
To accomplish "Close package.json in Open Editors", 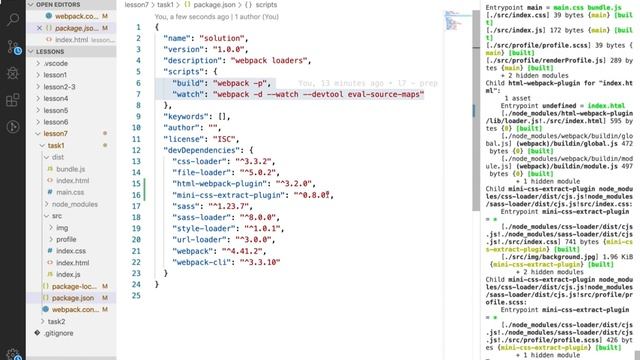I will [39, 28].
